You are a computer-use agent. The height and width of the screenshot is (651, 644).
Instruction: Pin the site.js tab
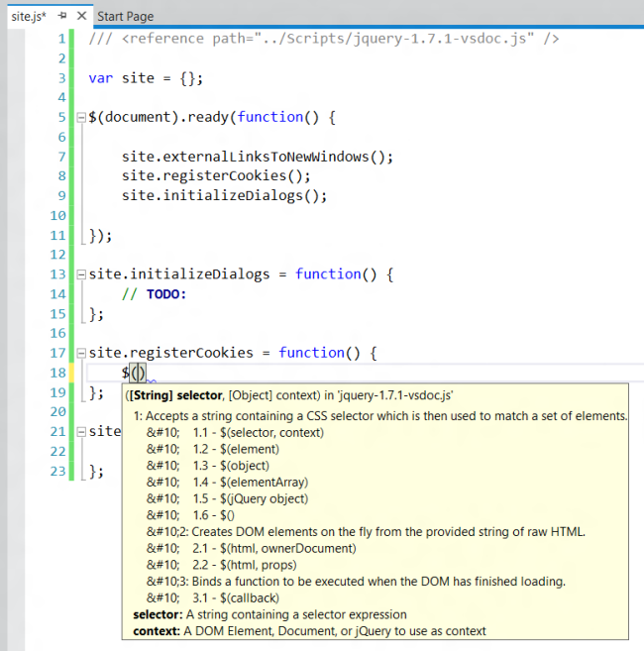pyautogui.click(x=62, y=17)
